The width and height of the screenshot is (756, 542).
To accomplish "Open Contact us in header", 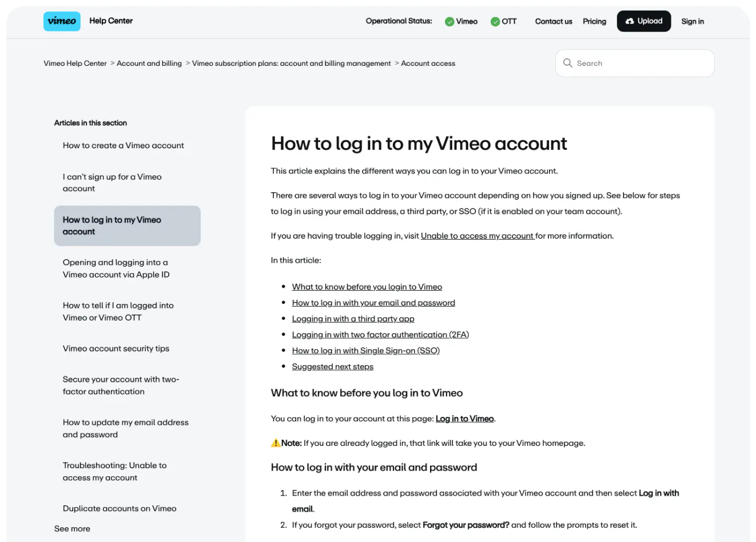I will 554,21.
